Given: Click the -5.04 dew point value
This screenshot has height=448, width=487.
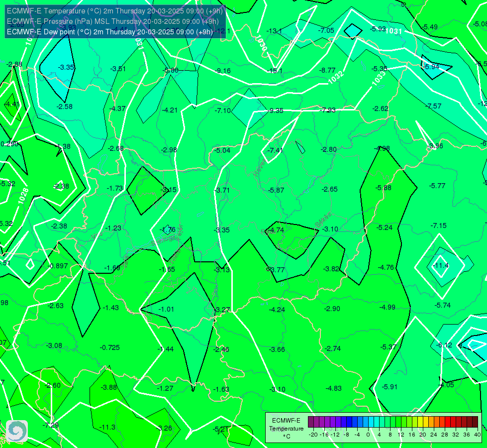Looking at the screenshot, I should click(222, 150).
